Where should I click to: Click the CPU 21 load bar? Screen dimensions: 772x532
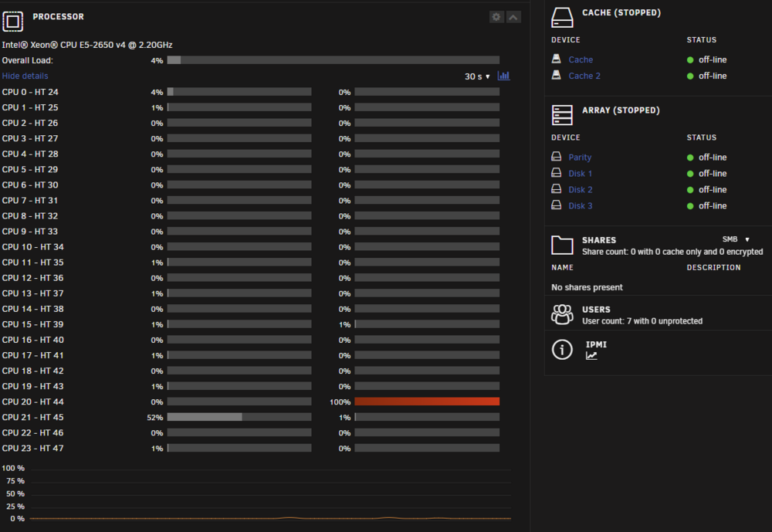(239, 417)
